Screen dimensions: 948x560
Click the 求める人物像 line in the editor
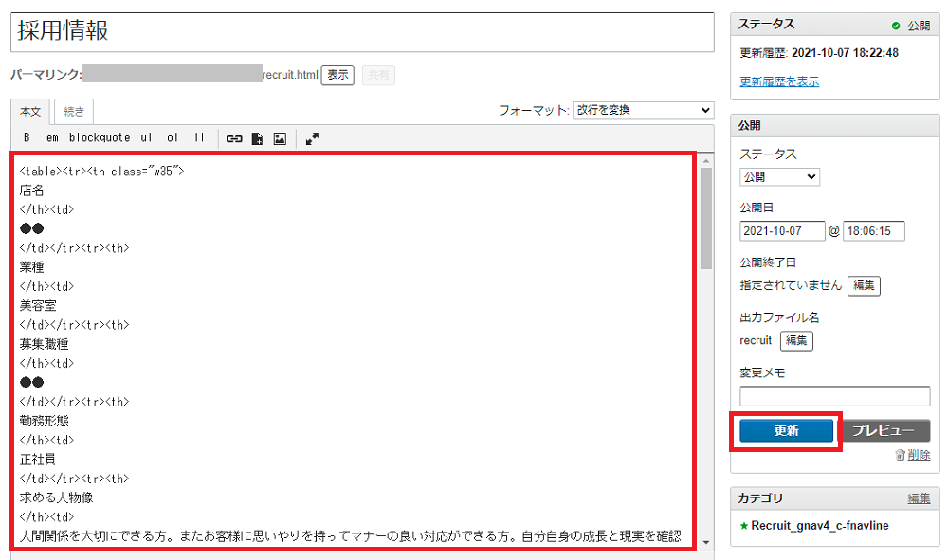pos(56,497)
